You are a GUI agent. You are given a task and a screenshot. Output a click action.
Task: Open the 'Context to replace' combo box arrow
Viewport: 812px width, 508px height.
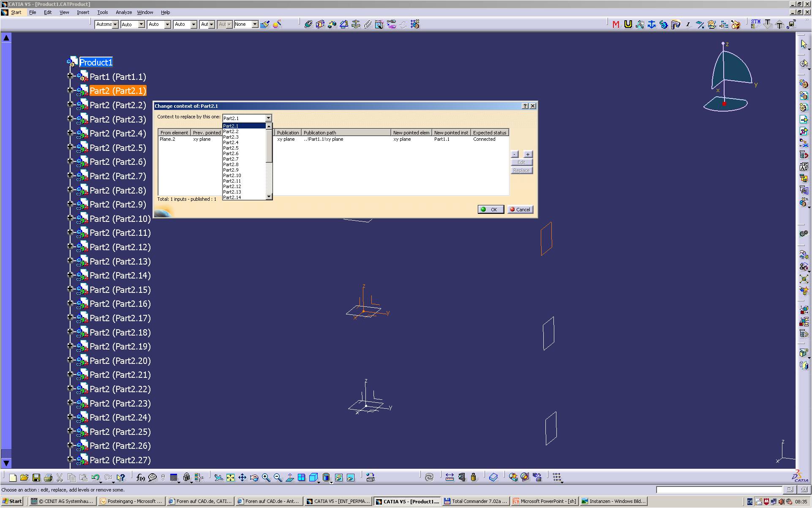[x=268, y=118]
